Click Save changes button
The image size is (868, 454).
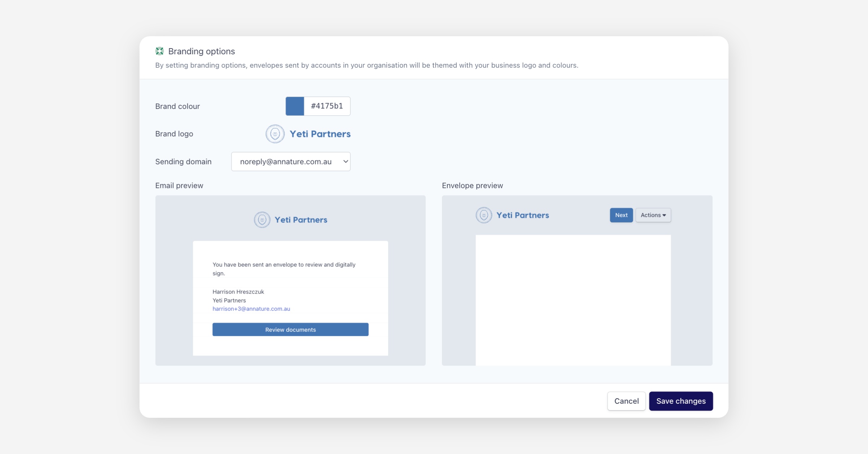pyautogui.click(x=681, y=401)
